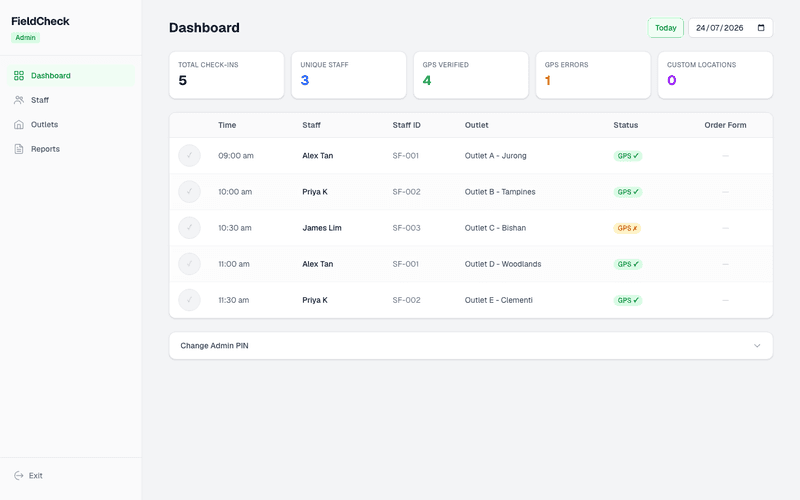
Task: Click the check circle for 11:30 am row
Action: pos(189,300)
